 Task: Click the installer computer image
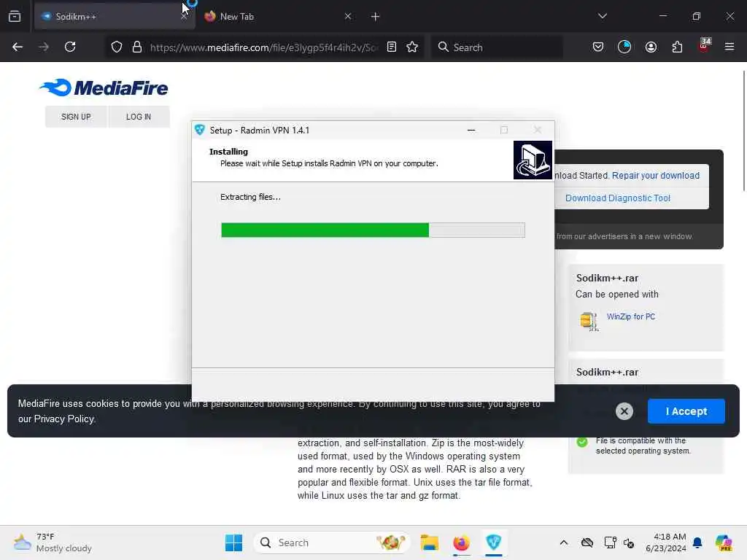click(x=533, y=160)
